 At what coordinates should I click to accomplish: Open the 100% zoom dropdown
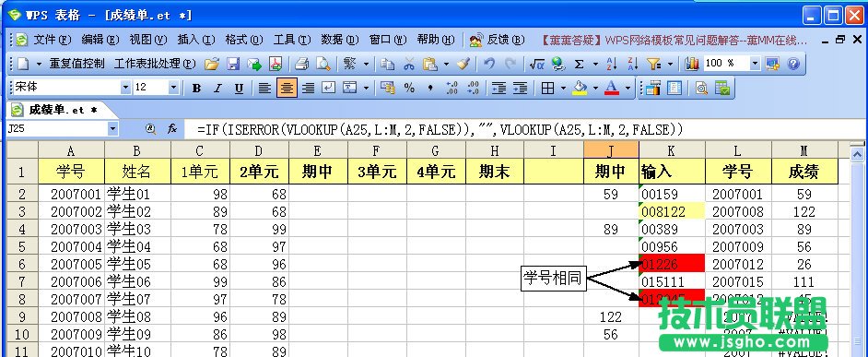[755, 64]
